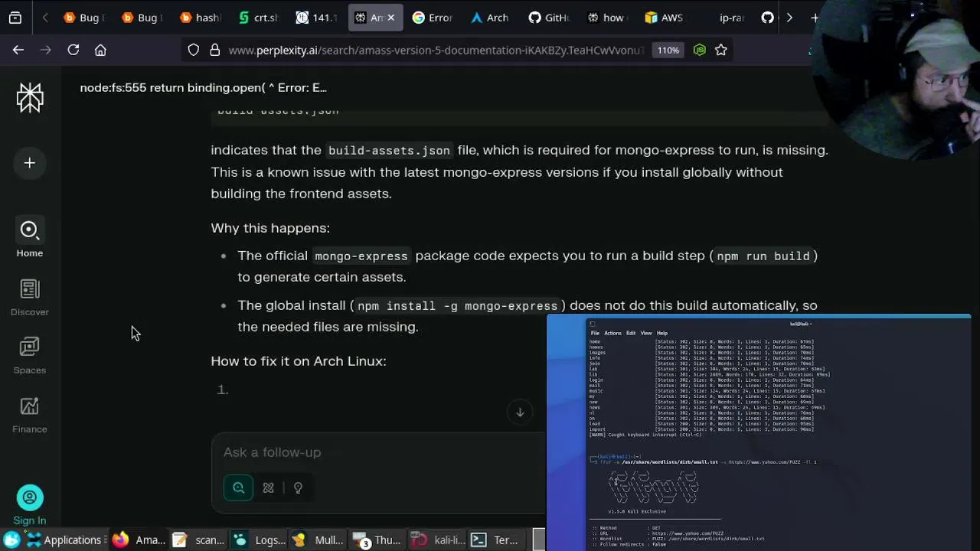Open the tab groups panel icon
This screenshot has width=980, height=551.
(x=15, y=18)
